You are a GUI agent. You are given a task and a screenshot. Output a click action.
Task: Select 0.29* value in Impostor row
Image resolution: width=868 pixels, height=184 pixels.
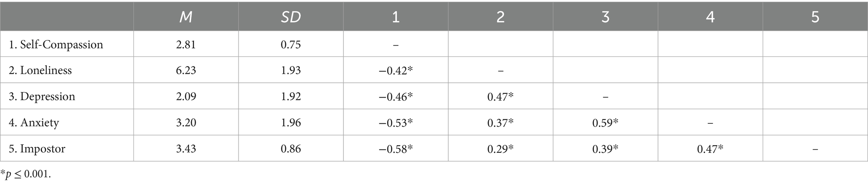501,149
